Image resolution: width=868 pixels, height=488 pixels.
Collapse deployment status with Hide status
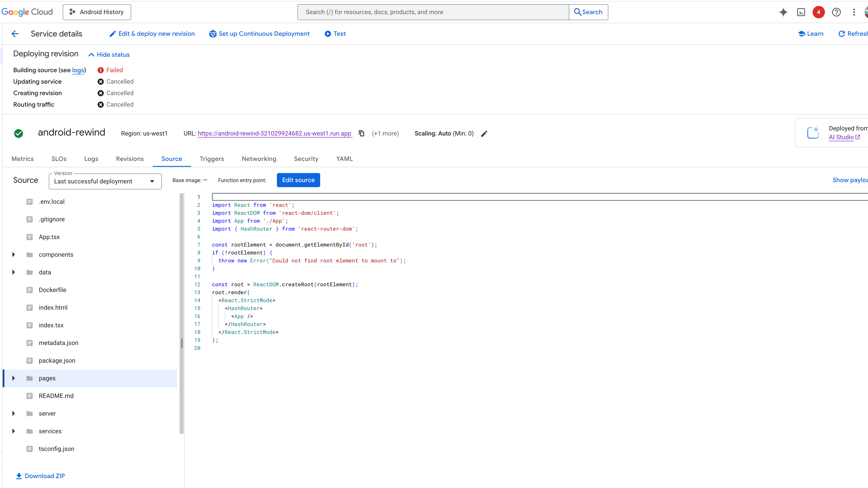109,55
